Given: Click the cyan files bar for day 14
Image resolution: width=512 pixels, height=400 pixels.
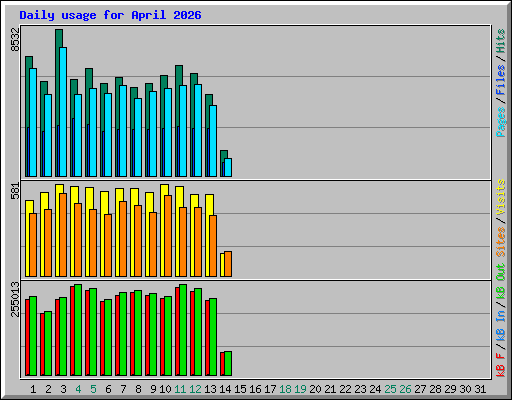Looking at the screenshot, I should 228,167.
